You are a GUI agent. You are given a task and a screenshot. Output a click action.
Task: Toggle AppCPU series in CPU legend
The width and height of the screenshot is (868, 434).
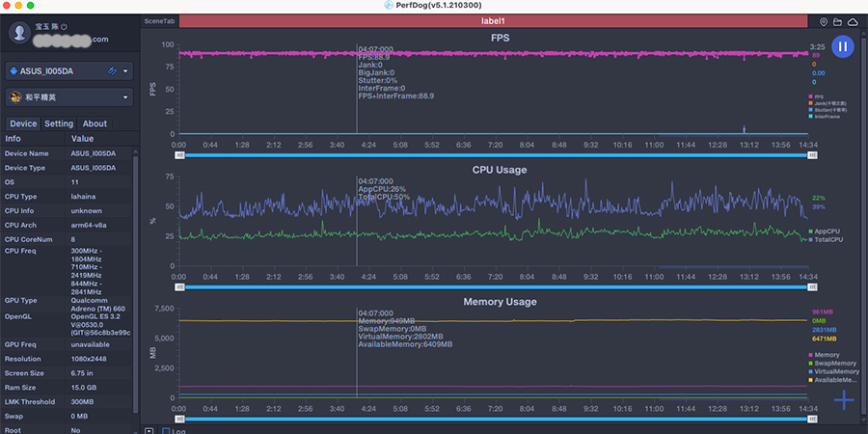[x=826, y=231]
